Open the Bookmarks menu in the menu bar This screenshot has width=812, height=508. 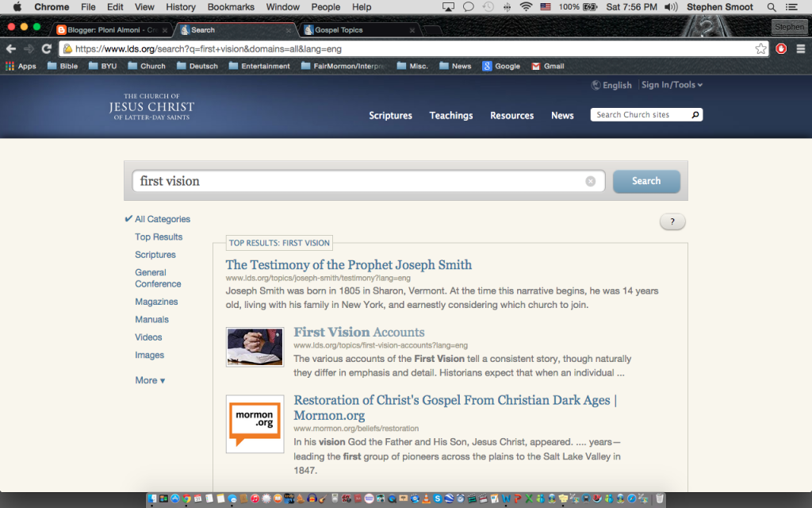pos(231,6)
